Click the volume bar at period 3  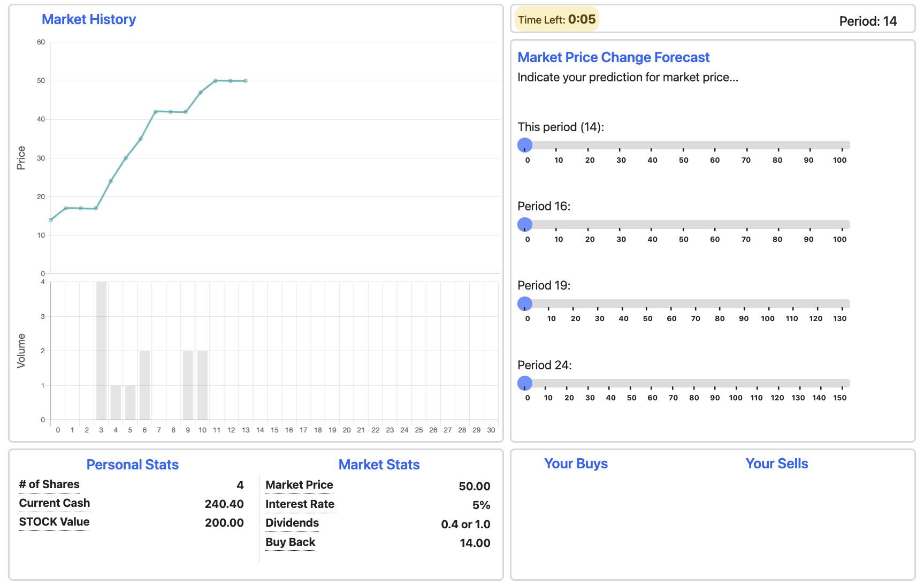(x=101, y=351)
